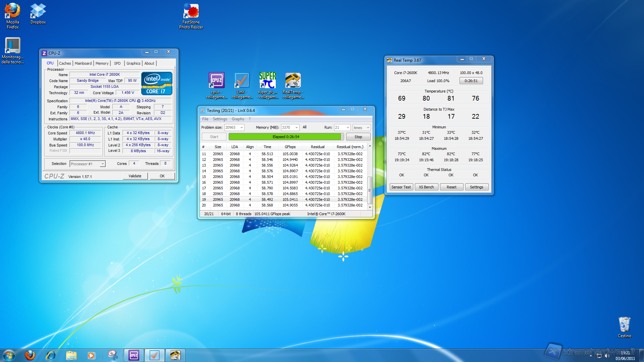Open the Graphs menu in LinX
Viewport: 644px width, 362px height.
(238, 119)
